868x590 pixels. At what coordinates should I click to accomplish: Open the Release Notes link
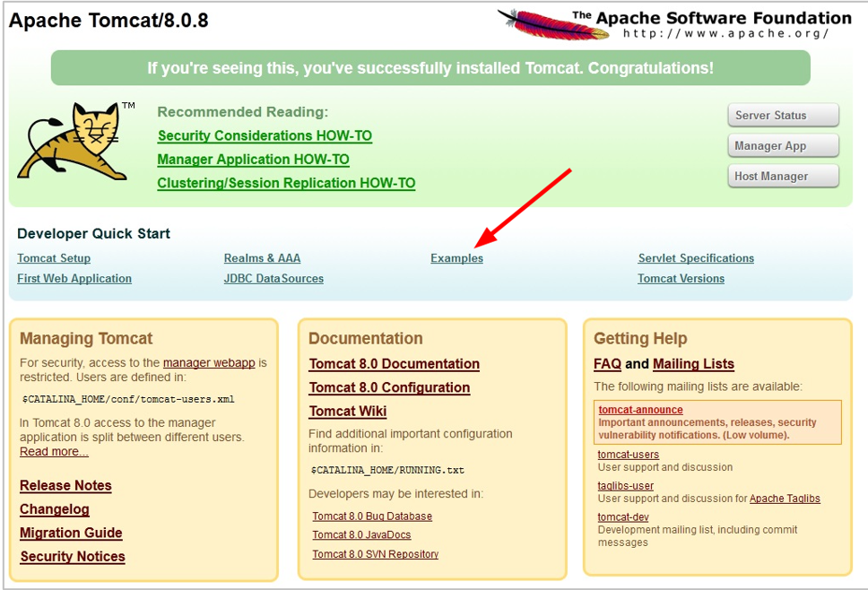point(65,486)
